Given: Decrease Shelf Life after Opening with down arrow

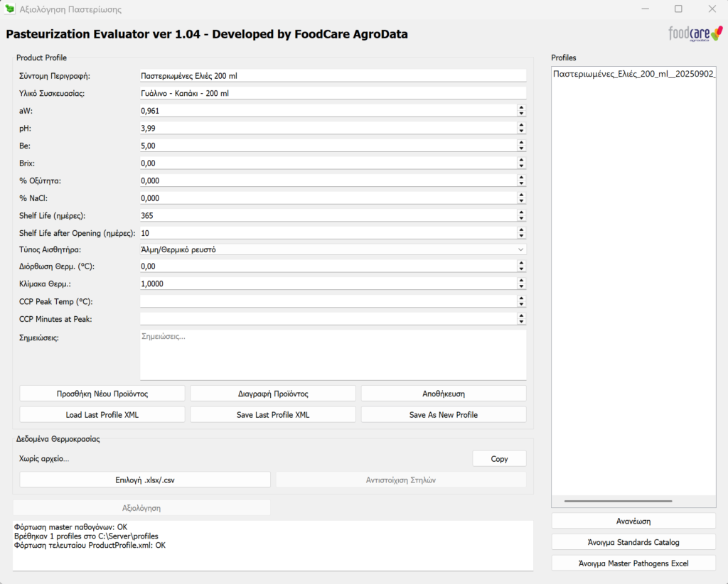Looking at the screenshot, I should click(x=521, y=236).
